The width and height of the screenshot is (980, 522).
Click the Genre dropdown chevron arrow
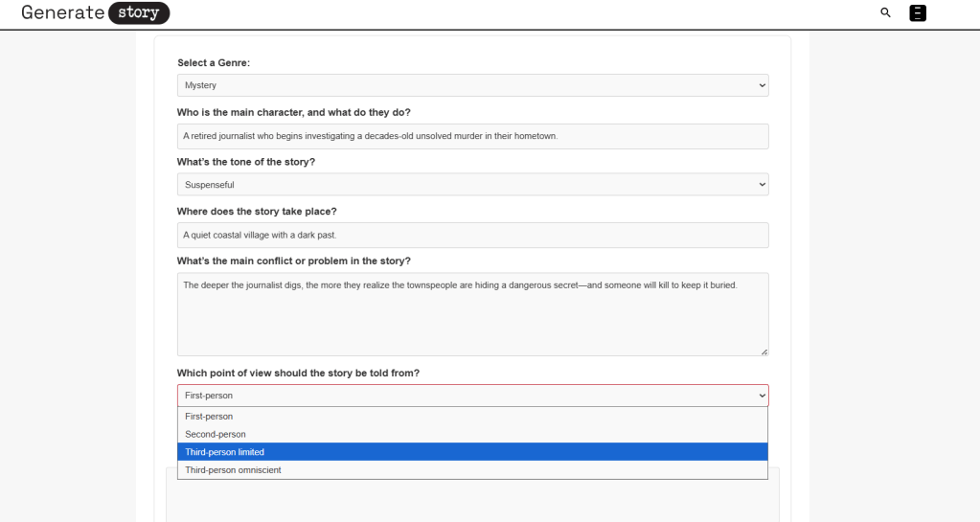pyautogui.click(x=763, y=85)
